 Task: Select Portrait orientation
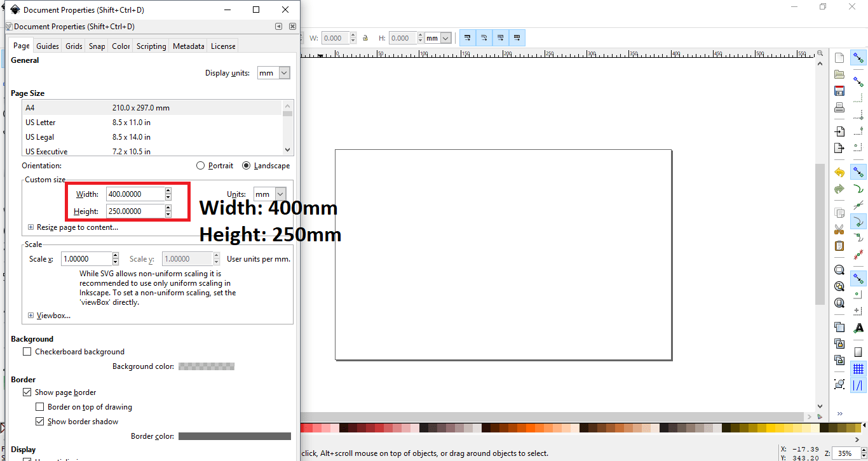click(x=215, y=166)
